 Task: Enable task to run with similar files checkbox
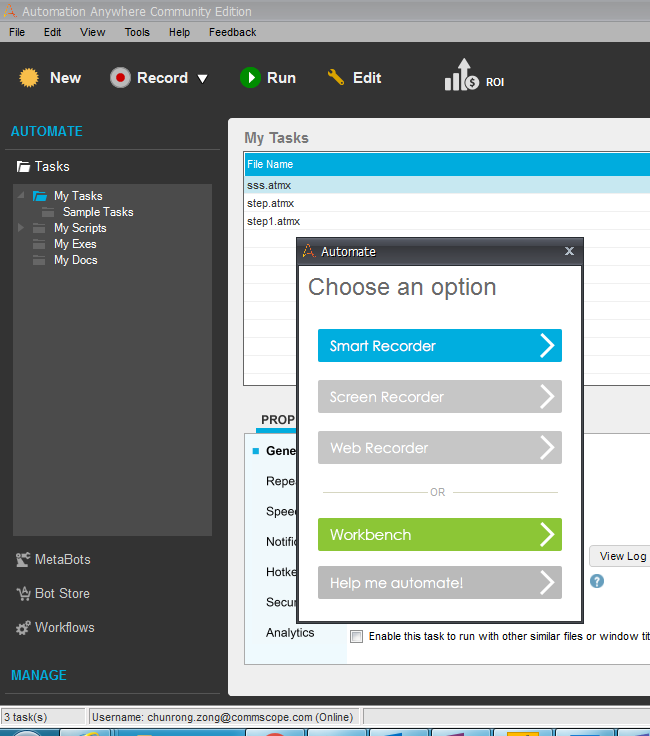click(357, 636)
